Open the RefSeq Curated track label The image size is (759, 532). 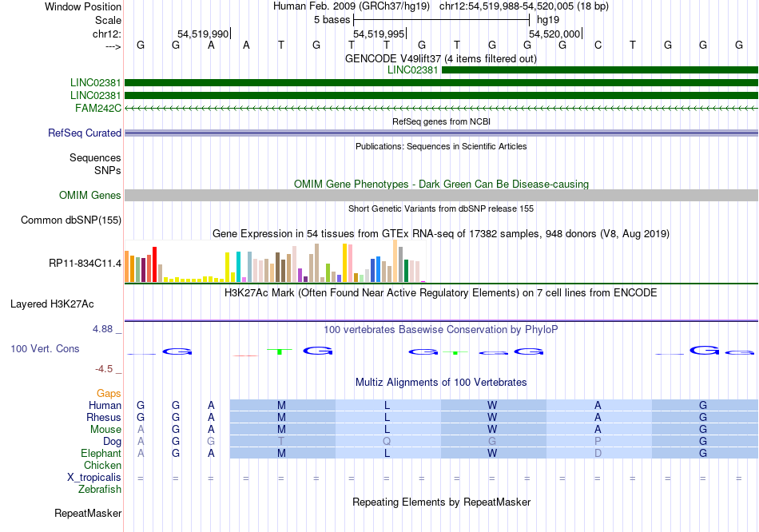(x=85, y=133)
